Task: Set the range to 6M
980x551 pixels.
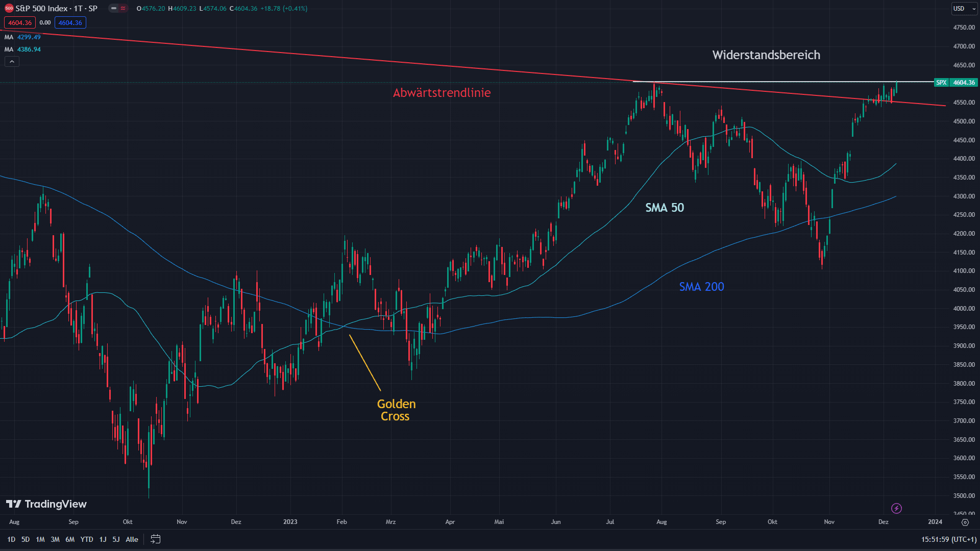Action: tap(70, 539)
